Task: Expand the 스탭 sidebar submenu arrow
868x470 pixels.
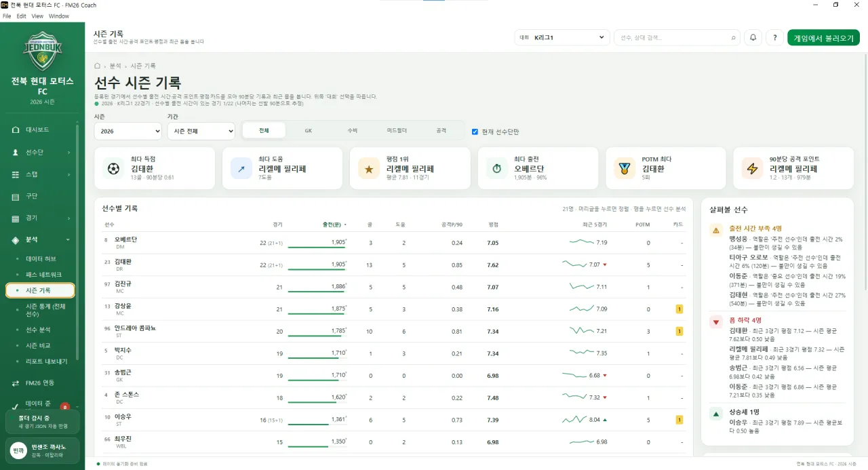Action: (x=68, y=174)
